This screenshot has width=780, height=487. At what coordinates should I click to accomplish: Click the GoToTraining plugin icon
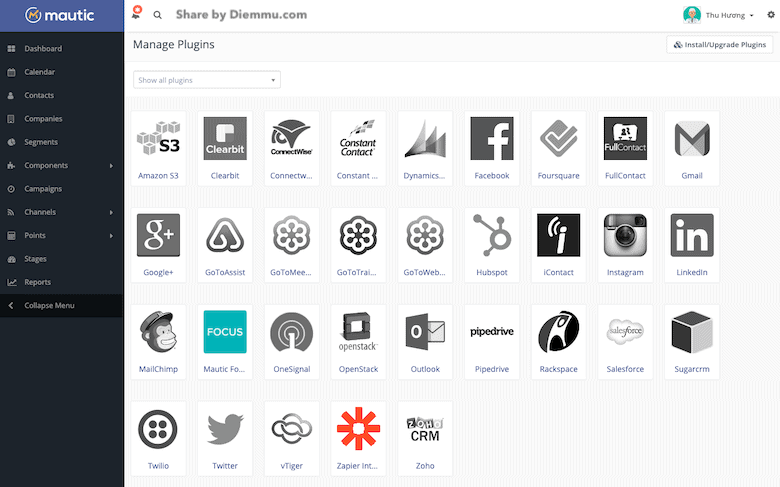(358, 235)
